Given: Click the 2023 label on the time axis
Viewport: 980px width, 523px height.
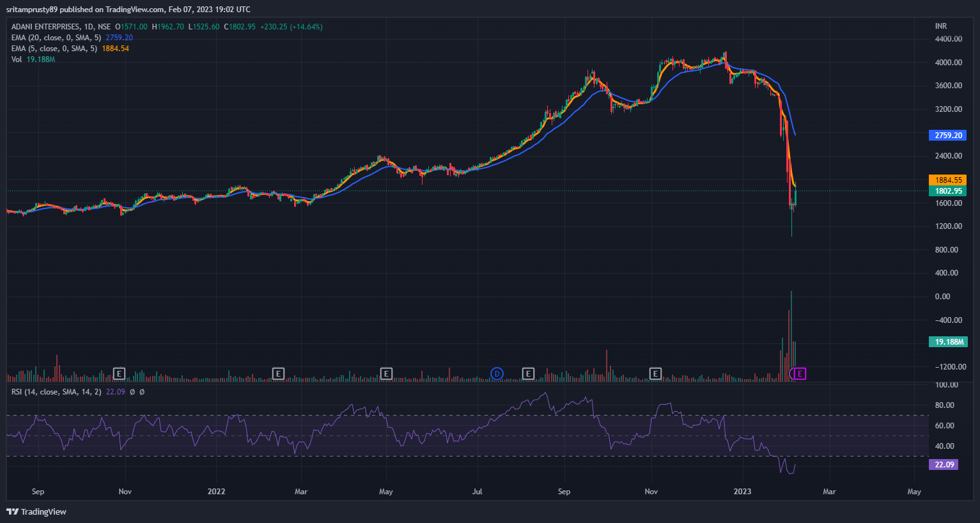Looking at the screenshot, I should pos(742,492).
